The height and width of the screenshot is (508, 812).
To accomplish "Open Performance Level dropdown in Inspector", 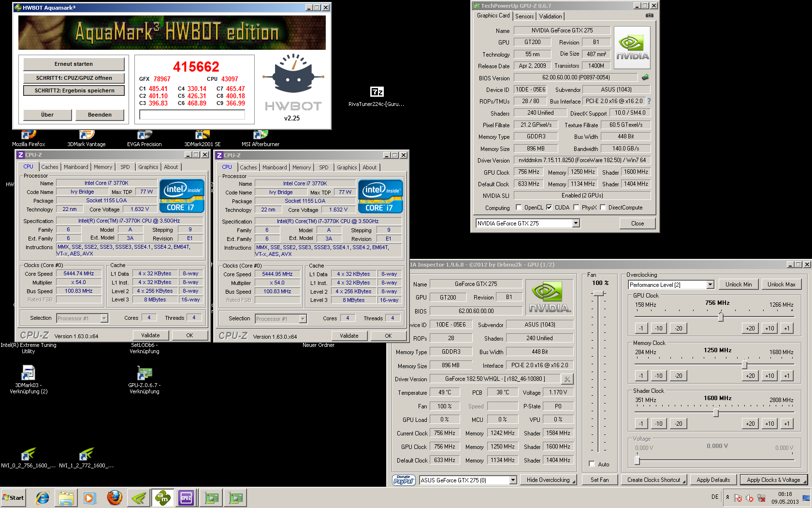I will [710, 284].
